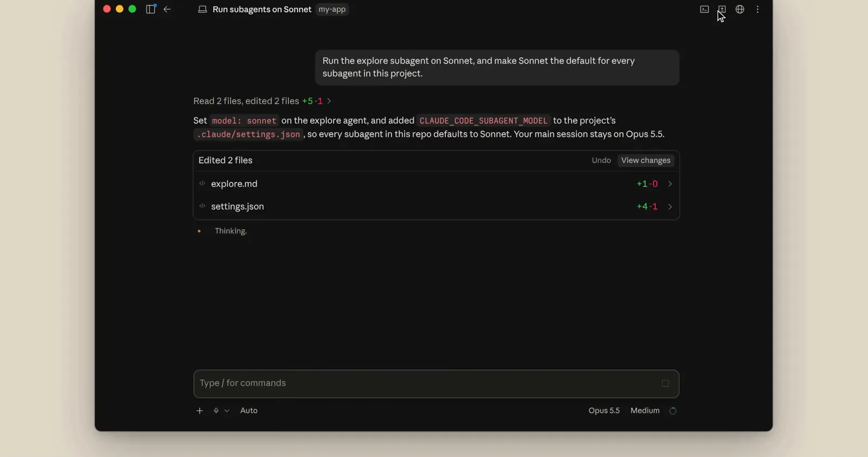Stop the response with the square button
The height and width of the screenshot is (457, 868).
[x=666, y=384]
